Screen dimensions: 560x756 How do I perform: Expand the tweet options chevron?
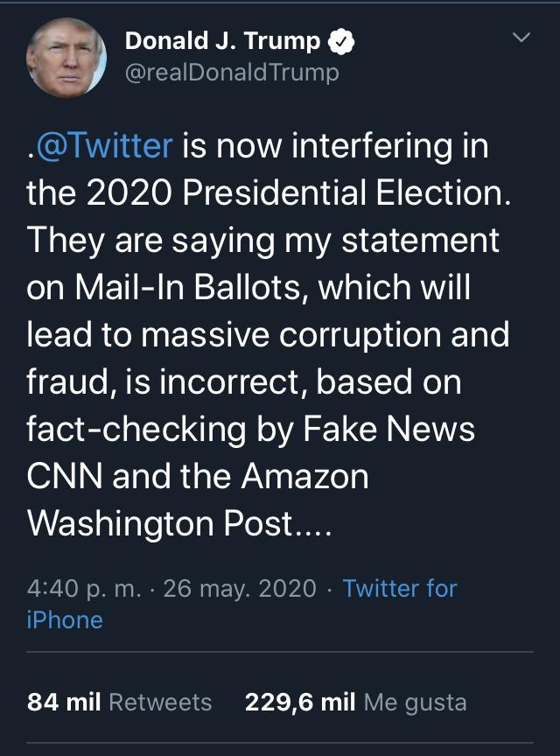pyautogui.click(x=521, y=37)
